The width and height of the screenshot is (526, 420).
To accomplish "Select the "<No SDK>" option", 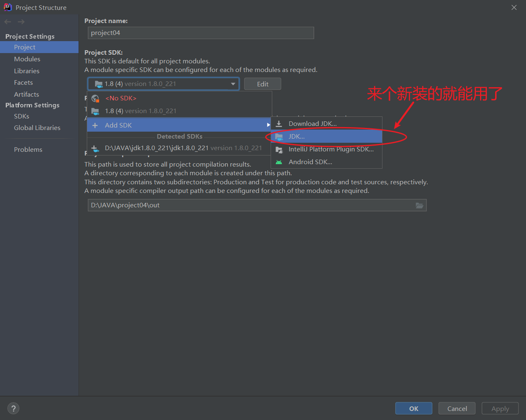I will (x=121, y=98).
